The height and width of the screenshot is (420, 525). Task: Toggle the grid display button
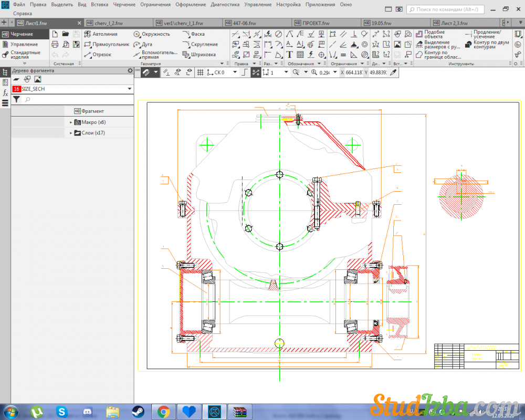pyautogui.click(x=200, y=72)
